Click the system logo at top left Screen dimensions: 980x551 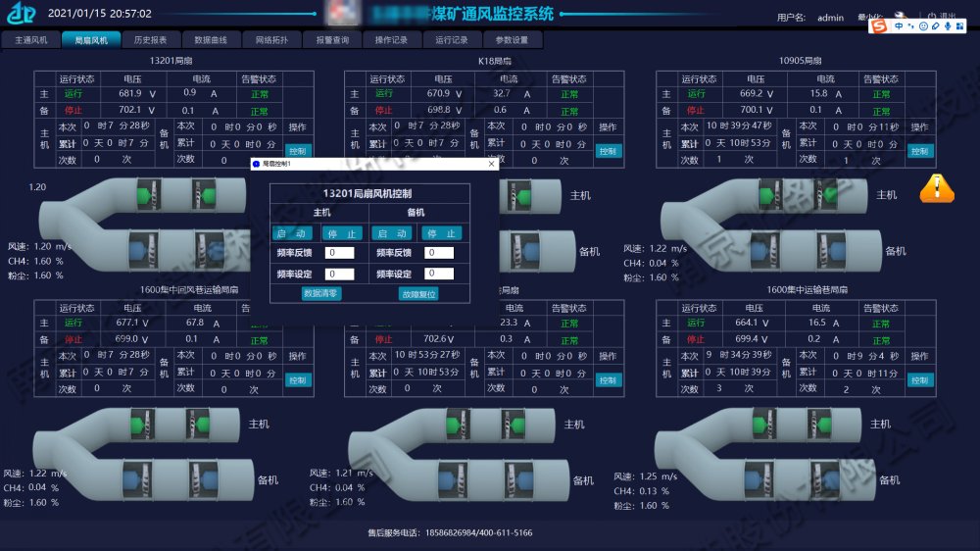[x=20, y=15]
